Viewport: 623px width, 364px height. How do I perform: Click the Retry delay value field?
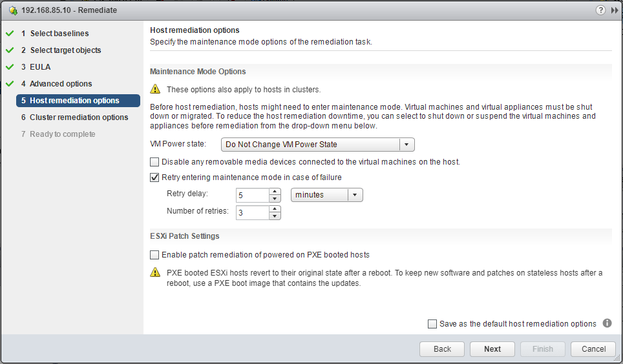(x=252, y=196)
